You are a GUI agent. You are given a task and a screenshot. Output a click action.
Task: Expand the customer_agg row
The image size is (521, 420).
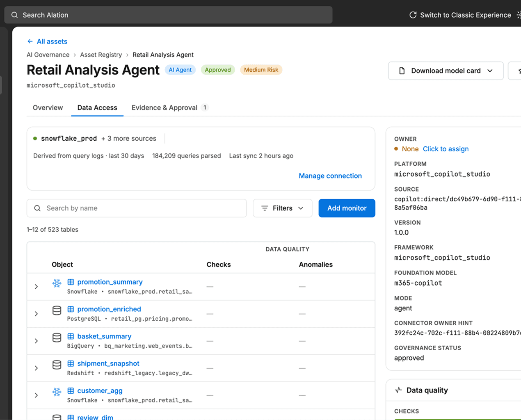[x=36, y=395]
